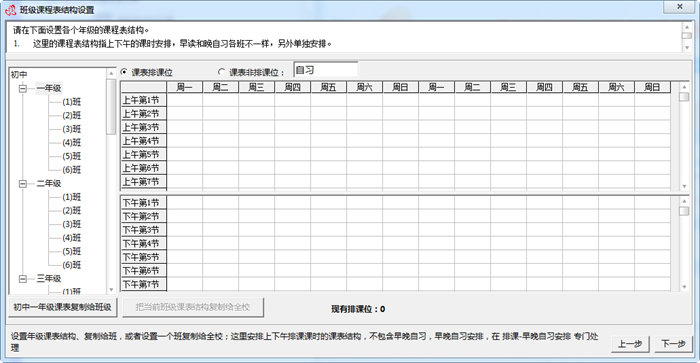Select (6)班 under 一年级
Viewport: 700px width, 363px height.
point(71,170)
